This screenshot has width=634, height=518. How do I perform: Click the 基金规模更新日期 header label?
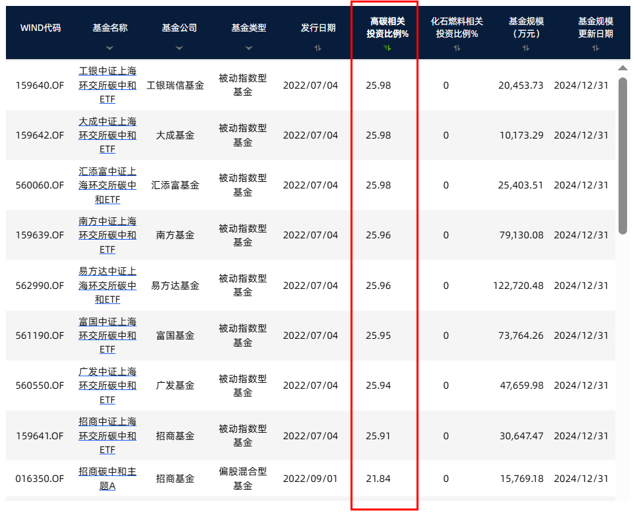click(596, 27)
